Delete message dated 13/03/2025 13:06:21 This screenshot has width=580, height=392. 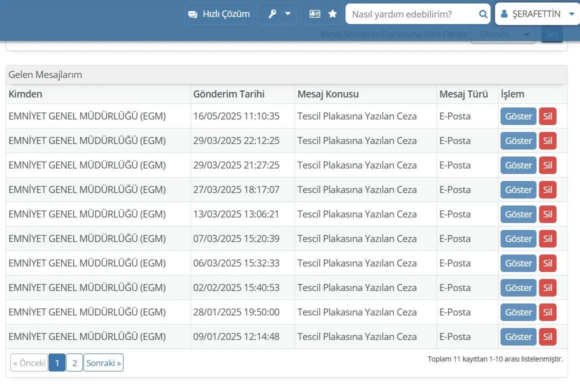[547, 214]
